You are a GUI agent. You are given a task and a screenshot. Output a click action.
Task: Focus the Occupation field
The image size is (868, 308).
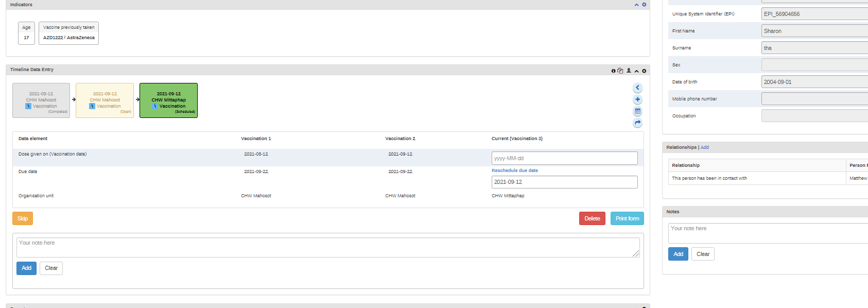coord(814,116)
